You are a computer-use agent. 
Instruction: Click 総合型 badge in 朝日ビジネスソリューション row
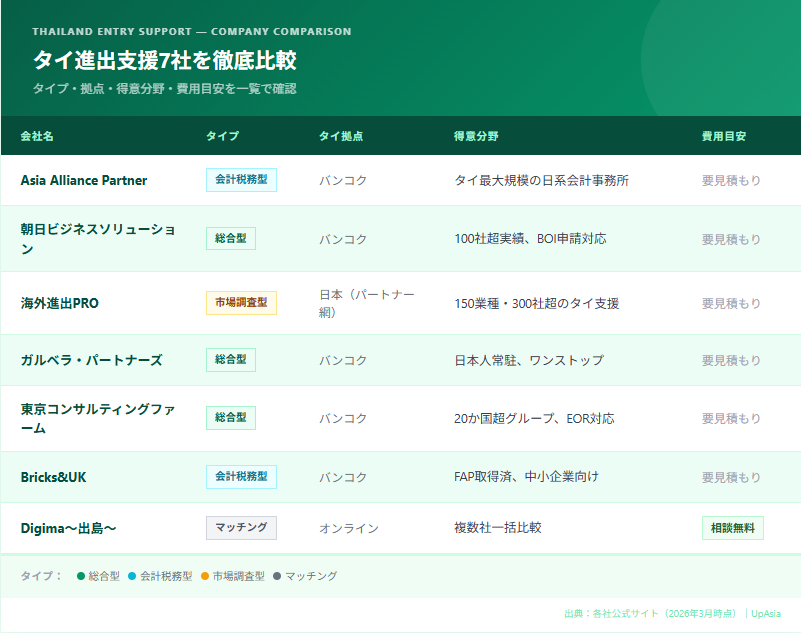(x=230, y=239)
